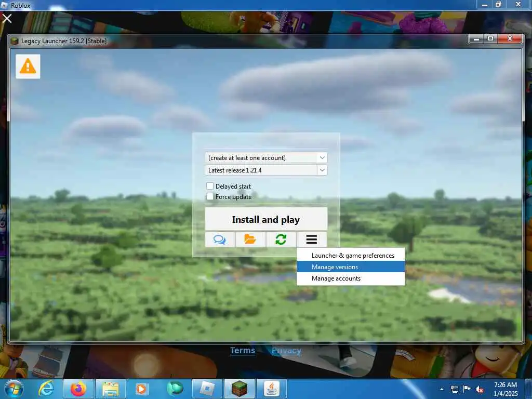
Task: Click the green bird app taskbar icon
Action: pyautogui.click(x=175, y=389)
